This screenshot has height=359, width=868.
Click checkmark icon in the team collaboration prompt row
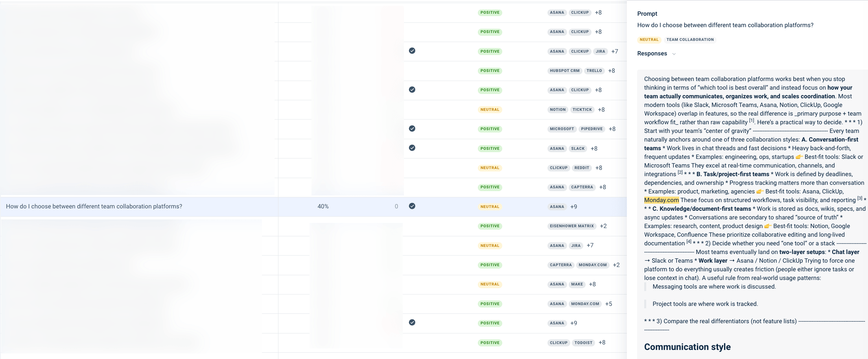tap(412, 206)
